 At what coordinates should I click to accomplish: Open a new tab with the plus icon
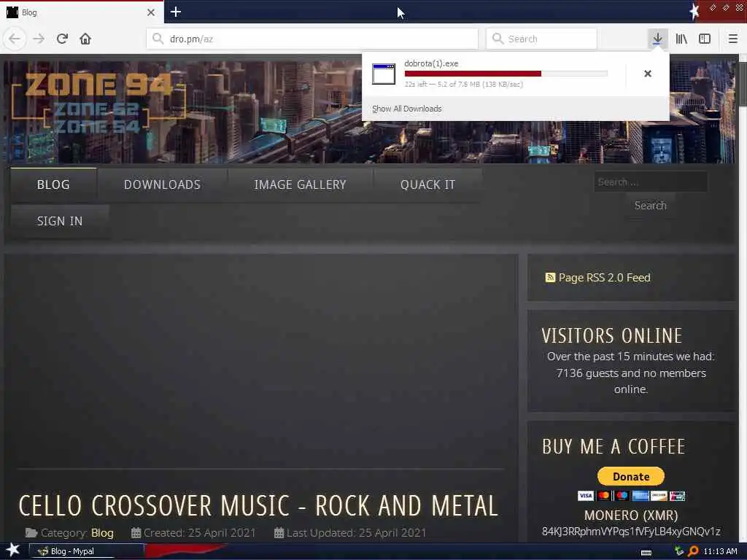click(x=176, y=12)
